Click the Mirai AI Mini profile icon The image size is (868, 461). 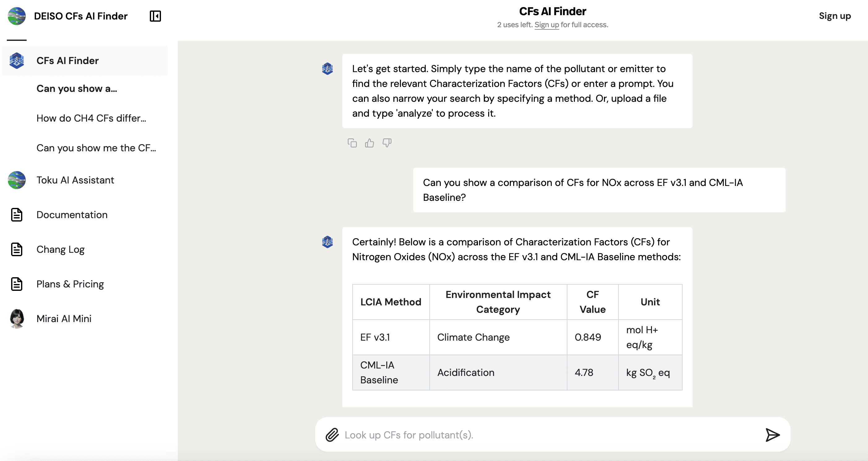pyautogui.click(x=17, y=317)
